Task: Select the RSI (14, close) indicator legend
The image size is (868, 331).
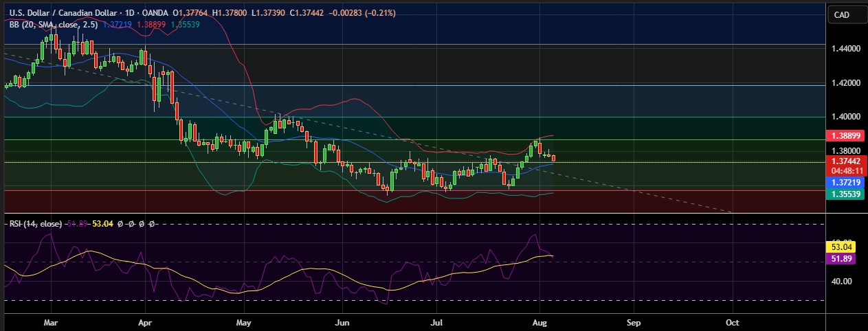Action: [36, 224]
